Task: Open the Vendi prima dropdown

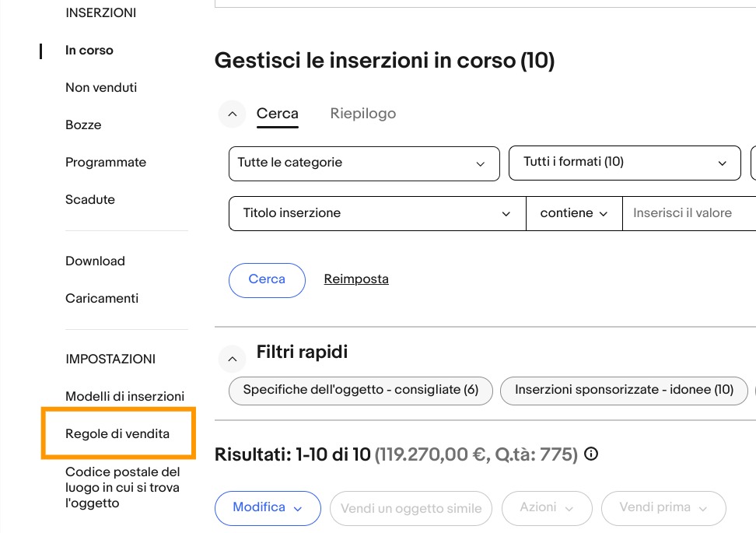Action: tap(663, 508)
